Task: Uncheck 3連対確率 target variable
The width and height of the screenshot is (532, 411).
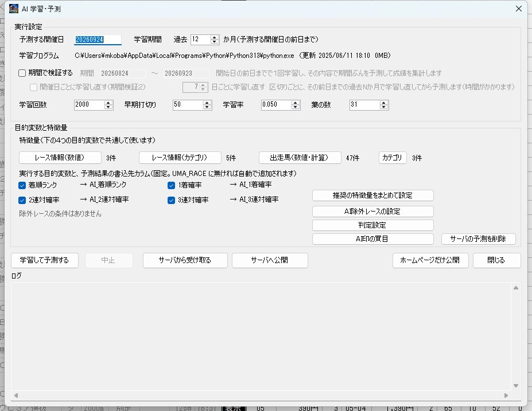Action: pyautogui.click(x=172, y=200)
